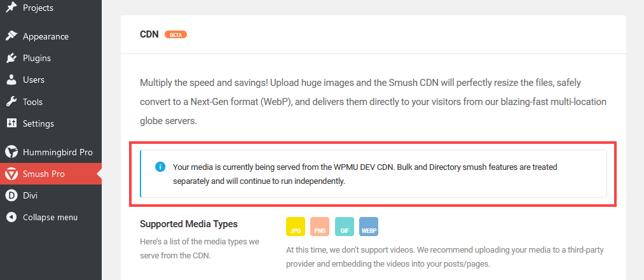This screenshot has width=644, height=280.
Task: Click the blue WEBP media type icon
Action: [369, 227]
